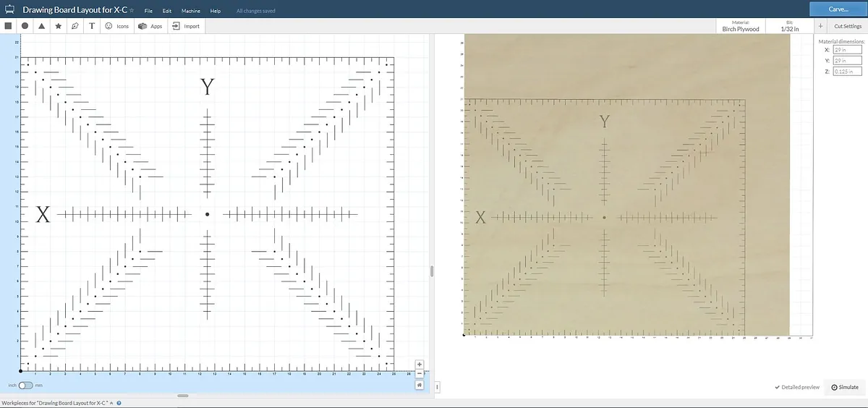Image resolution: width=868 pixels, height=408 pixels.
Task: Open the Bit 1/32 in selector
Action: pos(791,26)
